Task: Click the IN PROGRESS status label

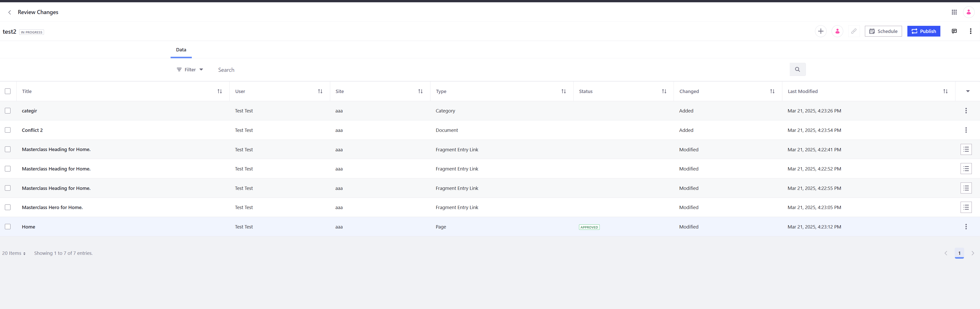Action: click(x=31, y=32)
